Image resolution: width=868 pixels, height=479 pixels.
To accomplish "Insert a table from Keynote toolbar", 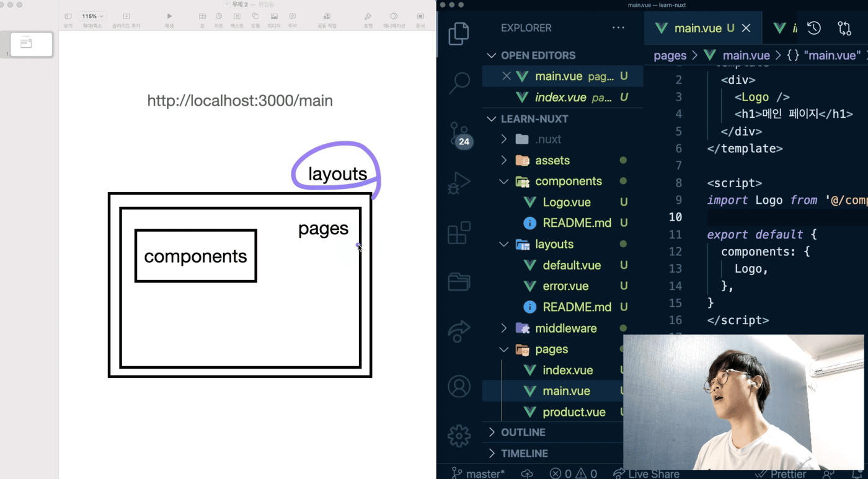I will [202, 20].
